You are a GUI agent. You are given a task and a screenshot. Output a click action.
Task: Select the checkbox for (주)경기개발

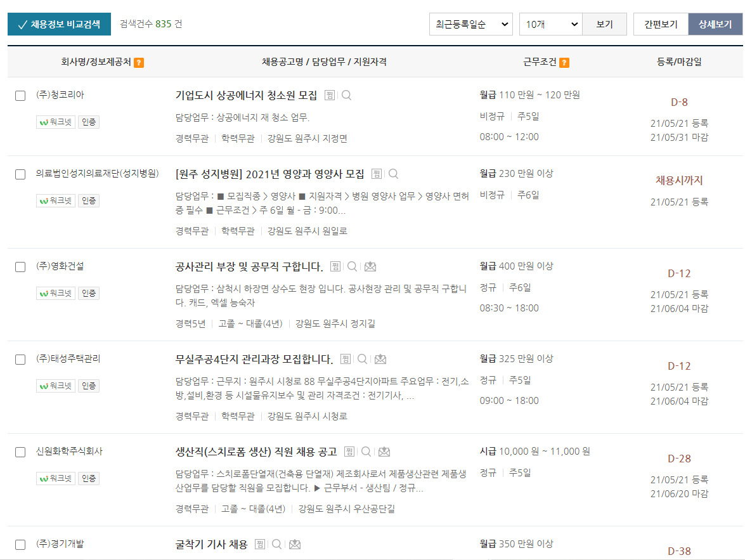coord(20,544)
